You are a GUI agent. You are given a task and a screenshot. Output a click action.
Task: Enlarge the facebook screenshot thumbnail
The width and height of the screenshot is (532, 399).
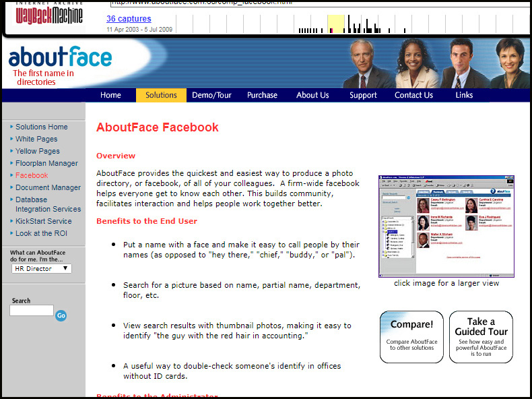click(446, 226)
